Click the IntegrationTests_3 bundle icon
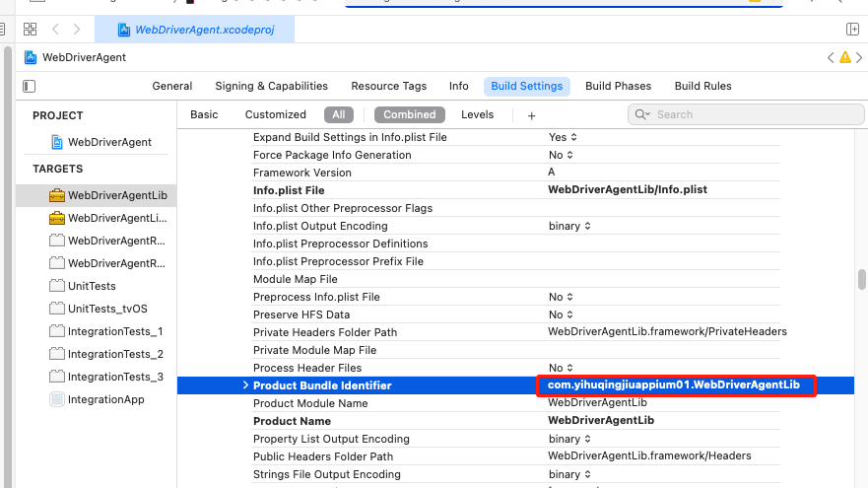Viewport: 868px width, 488px height. [x=56, y=377]
